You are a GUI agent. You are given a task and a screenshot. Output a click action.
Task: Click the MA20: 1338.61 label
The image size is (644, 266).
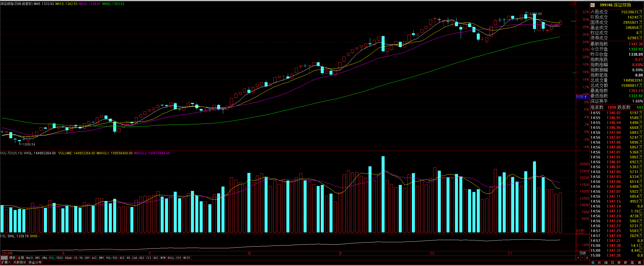(x=90, y=4)
